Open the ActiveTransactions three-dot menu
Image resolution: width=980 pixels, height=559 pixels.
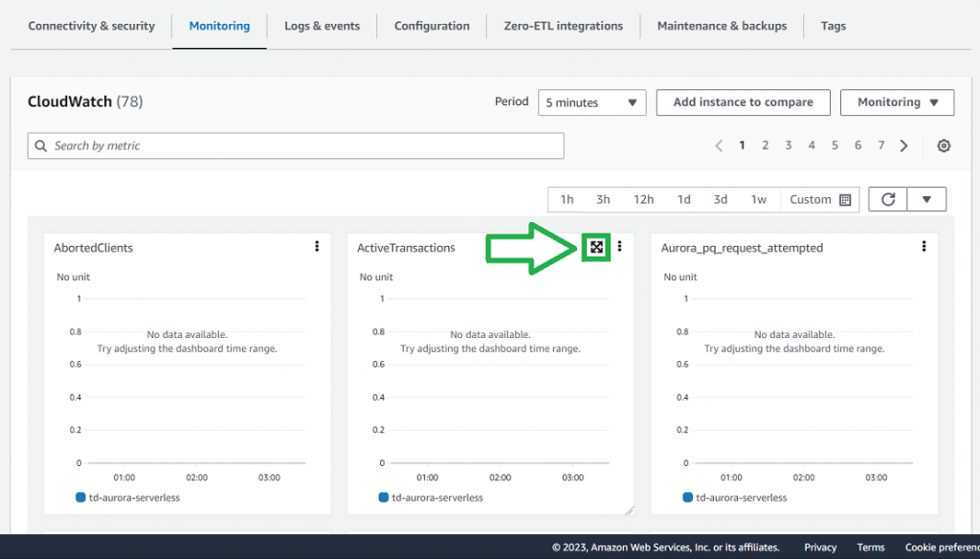620,247
